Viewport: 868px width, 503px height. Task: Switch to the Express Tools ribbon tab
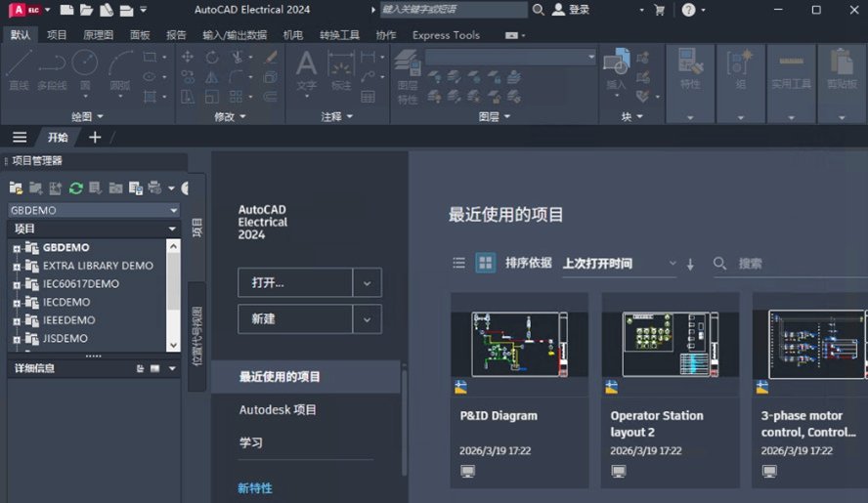(446, 35)
